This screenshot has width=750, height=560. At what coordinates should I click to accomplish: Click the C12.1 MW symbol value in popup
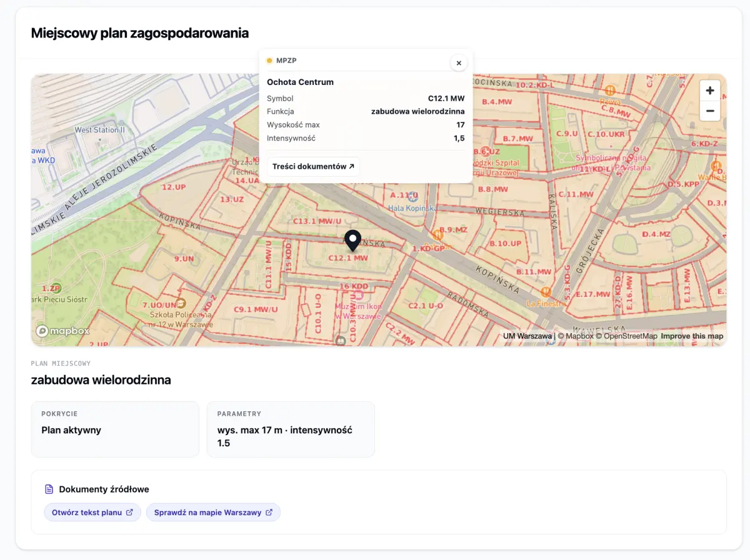[446, 99]
